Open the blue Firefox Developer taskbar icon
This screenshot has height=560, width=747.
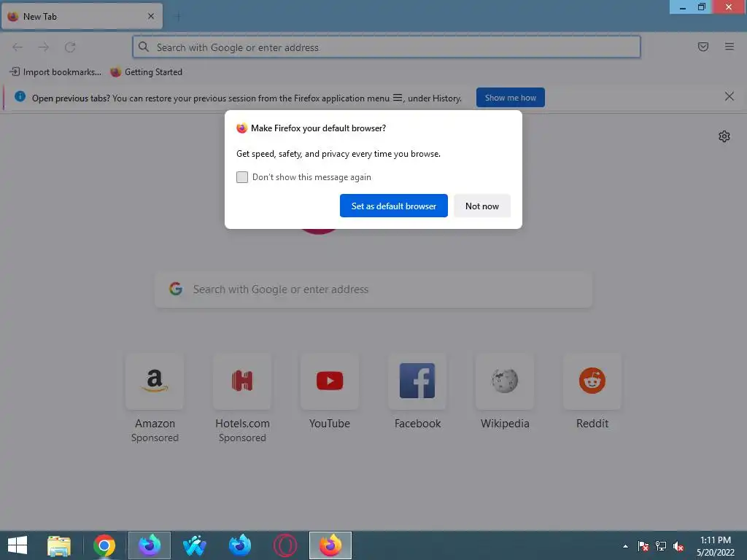pos(239,545)
